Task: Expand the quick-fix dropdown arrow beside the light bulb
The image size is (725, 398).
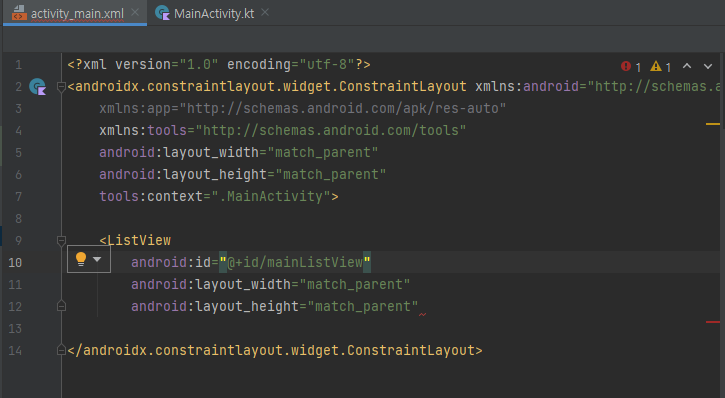Action: 97,259
